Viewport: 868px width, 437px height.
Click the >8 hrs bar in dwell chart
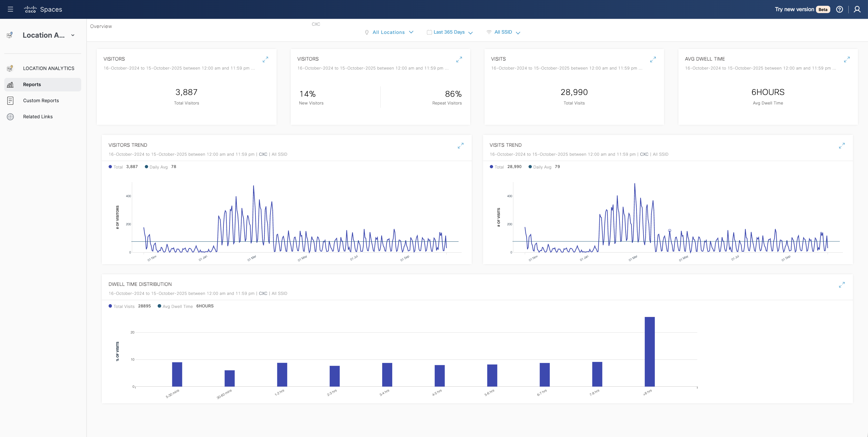[x=649, y=352]
